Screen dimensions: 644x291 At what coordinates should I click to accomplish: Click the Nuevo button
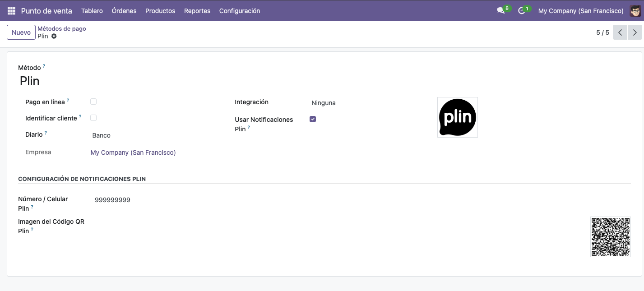coord(21,32)
